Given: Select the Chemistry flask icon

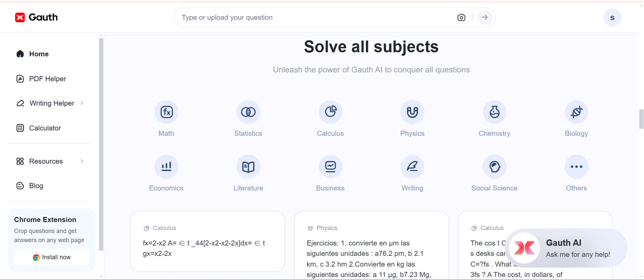Looking at the screenshot, I should (495, 112).
